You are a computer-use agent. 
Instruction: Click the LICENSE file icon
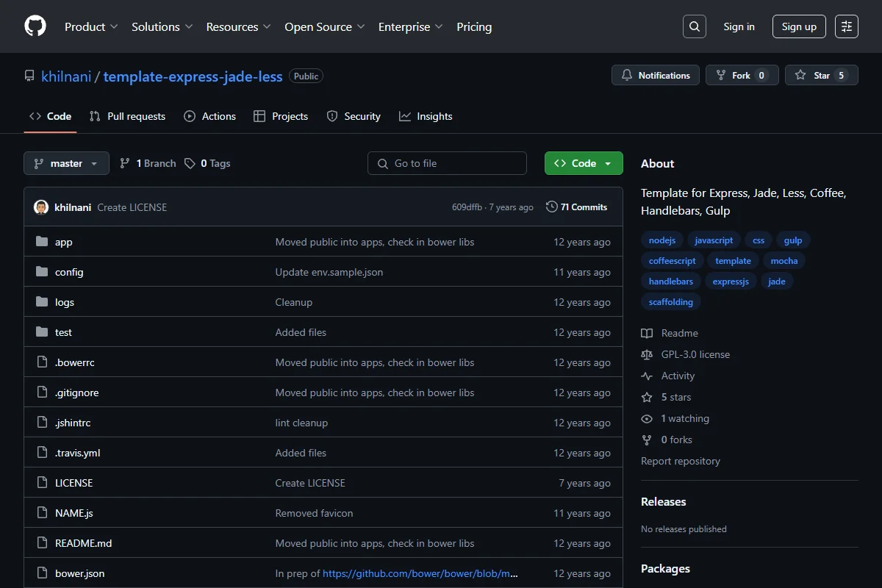tap(42, 483)
